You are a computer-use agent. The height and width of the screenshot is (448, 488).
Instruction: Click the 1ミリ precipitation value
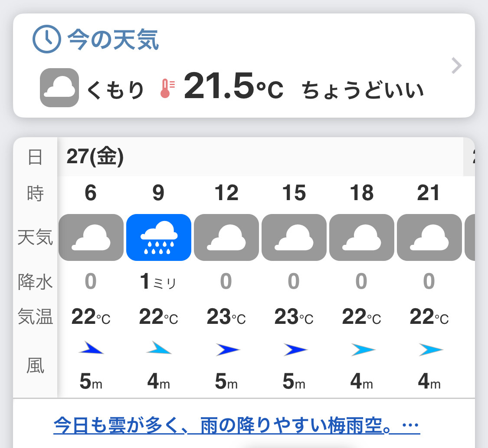pyautogui.click(x=158, y=281)
